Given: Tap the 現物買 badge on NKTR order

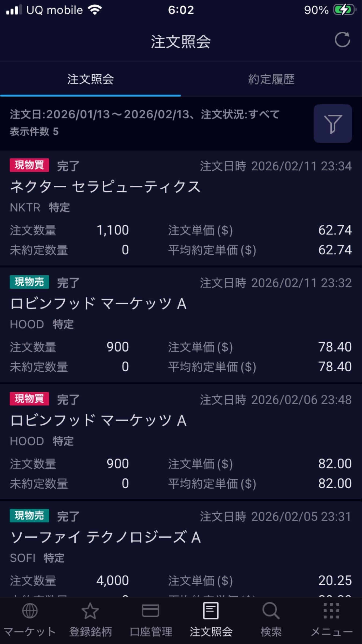Looking at the screenshot, I should (x=29, y=165).
